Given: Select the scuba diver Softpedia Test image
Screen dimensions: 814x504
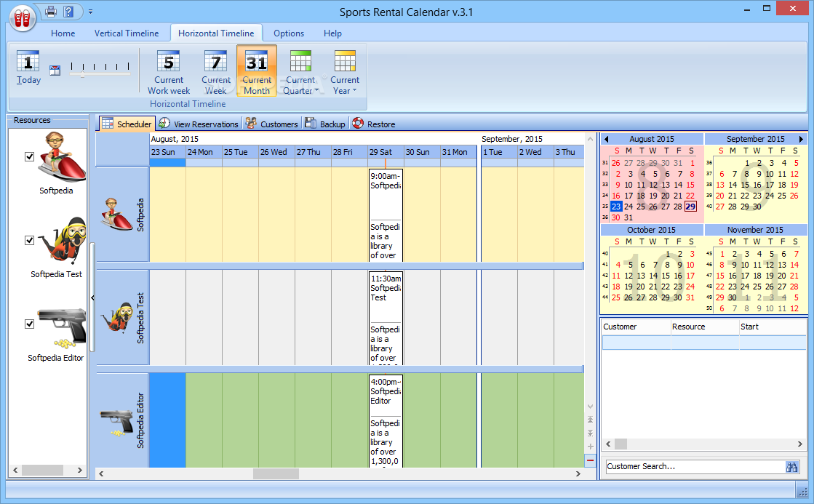Looking at the screenshot, I should tap(63, 241).
